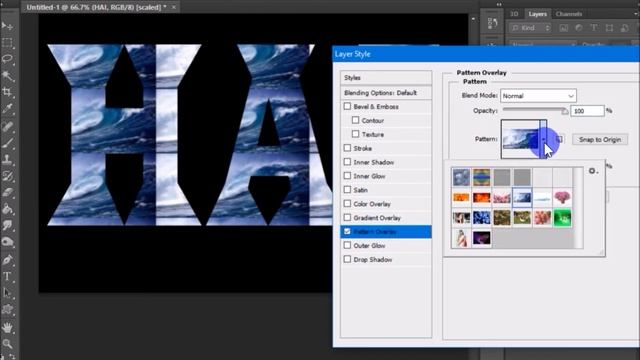Screen dimensions: 640x360
Task: Enable the Gradient Overlay checkbox
Action: tap(347, 217)
